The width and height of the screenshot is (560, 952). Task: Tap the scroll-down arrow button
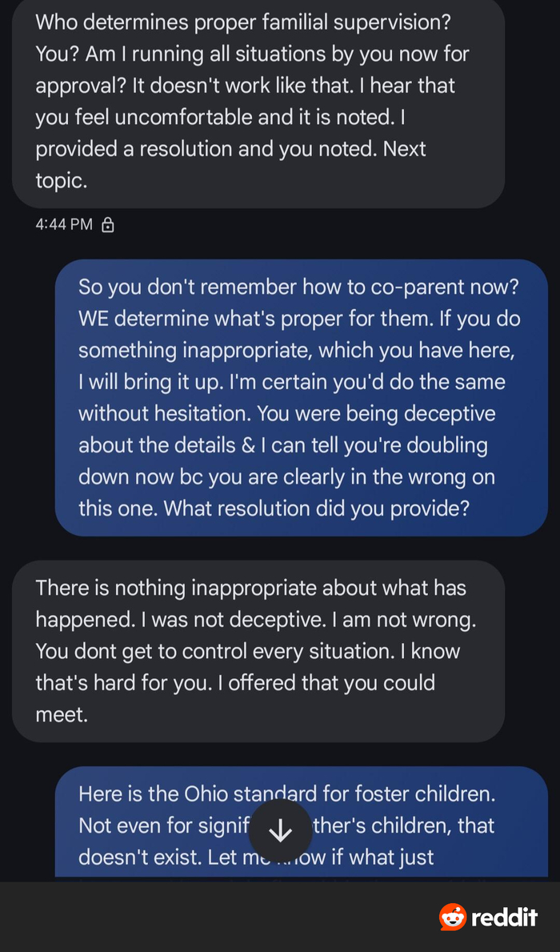click(x=280, y=832)
